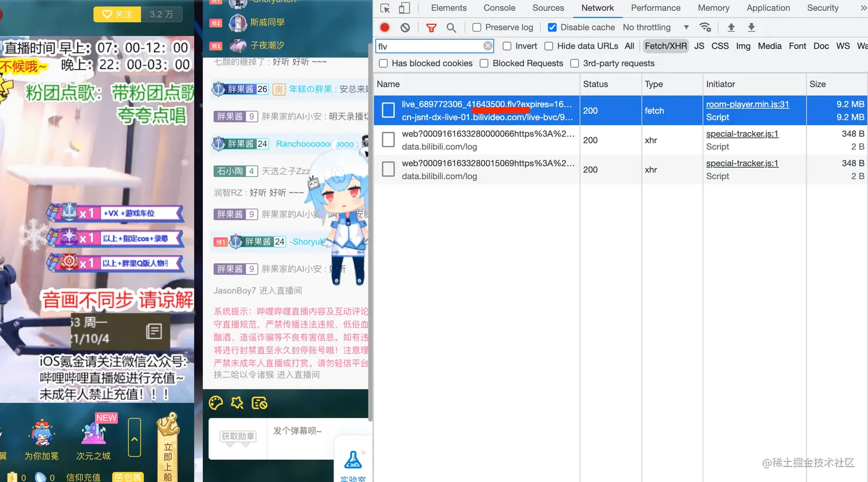This screenshot has width=868, height=482.
Task: Open the room-player.min.js:31 initiator link
Action: 747,104
